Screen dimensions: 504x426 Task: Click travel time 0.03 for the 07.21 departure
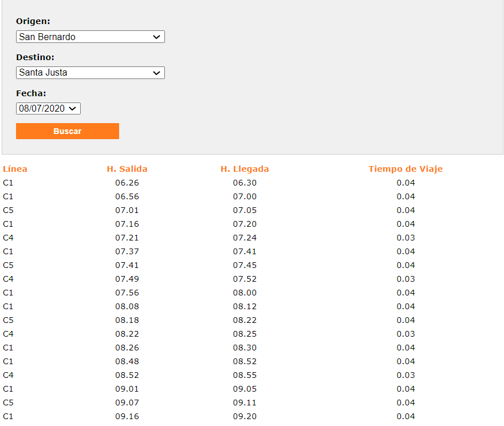(405, 238)
